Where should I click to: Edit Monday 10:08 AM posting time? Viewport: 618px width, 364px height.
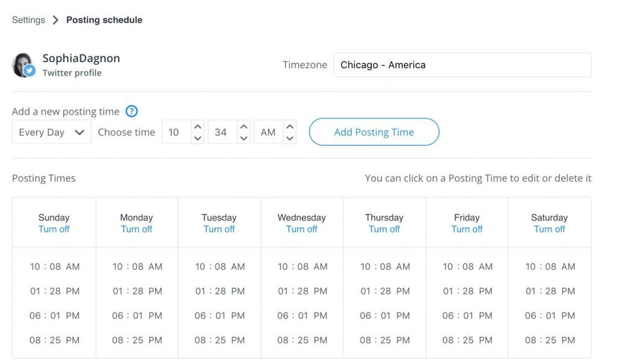tap(137, 266)
